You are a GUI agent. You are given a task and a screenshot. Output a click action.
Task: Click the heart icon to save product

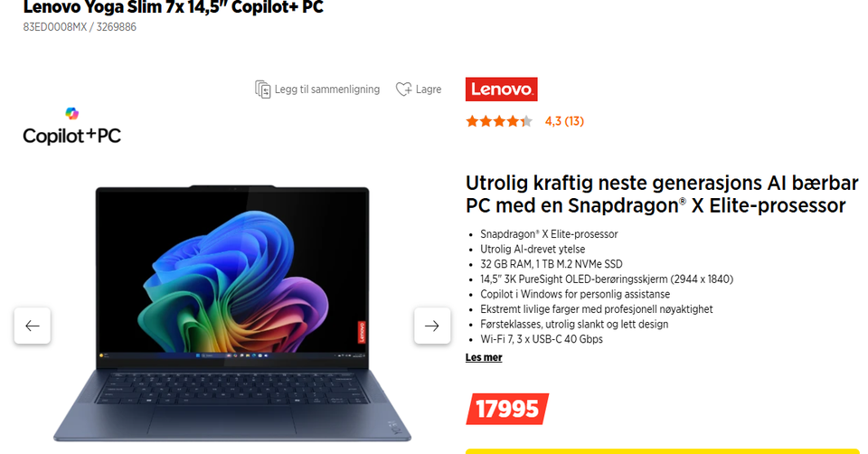(x=403, y=90)
